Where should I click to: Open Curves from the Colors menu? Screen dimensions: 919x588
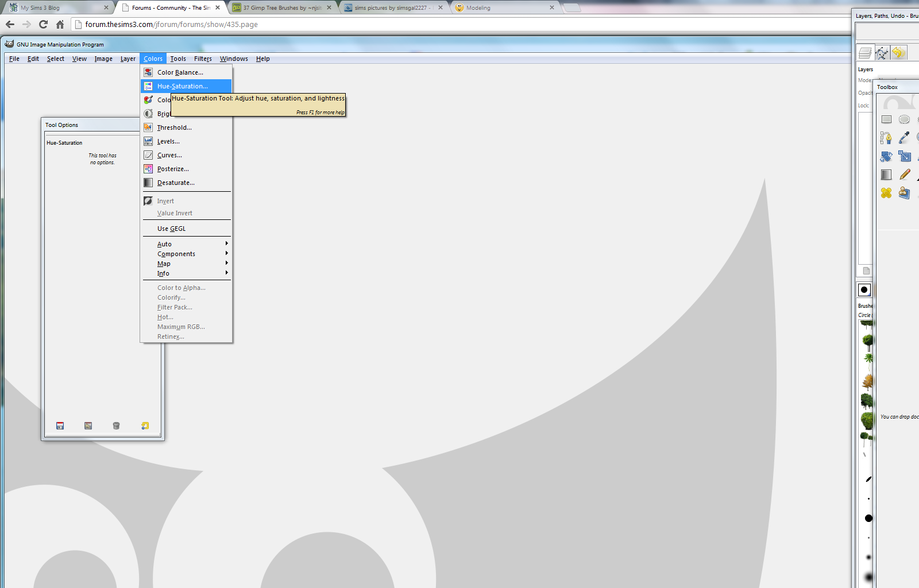click(187, 155)
